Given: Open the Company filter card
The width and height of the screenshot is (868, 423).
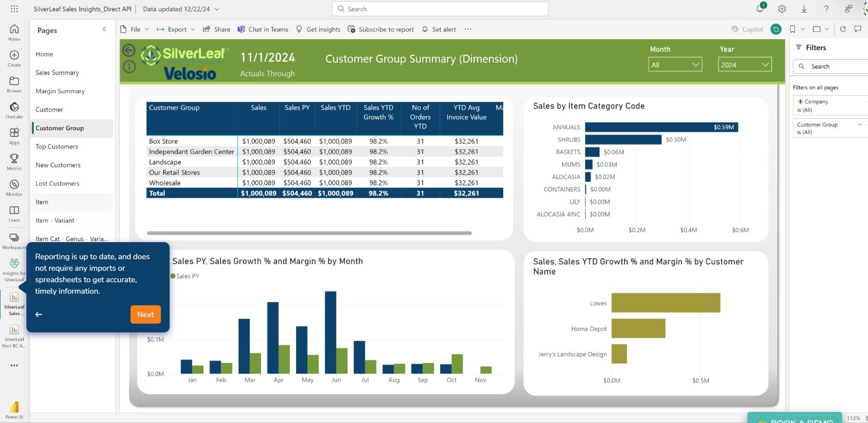Looking at the screenshot, I should coord(830,105).
